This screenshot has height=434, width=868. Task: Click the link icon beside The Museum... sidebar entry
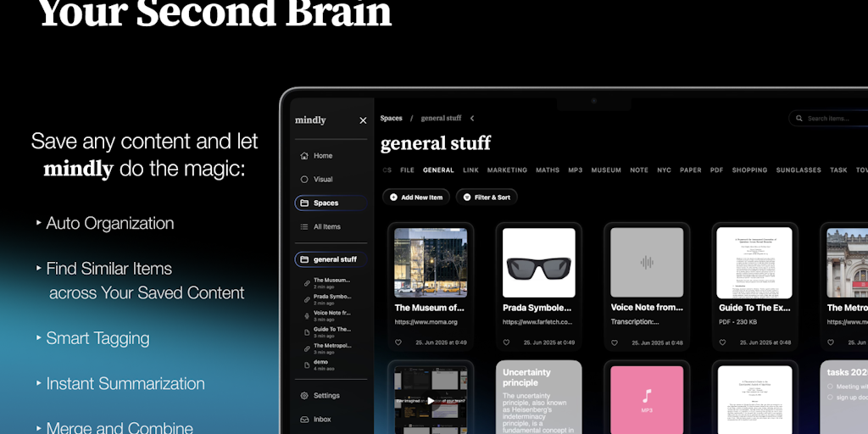coord(307,283)
